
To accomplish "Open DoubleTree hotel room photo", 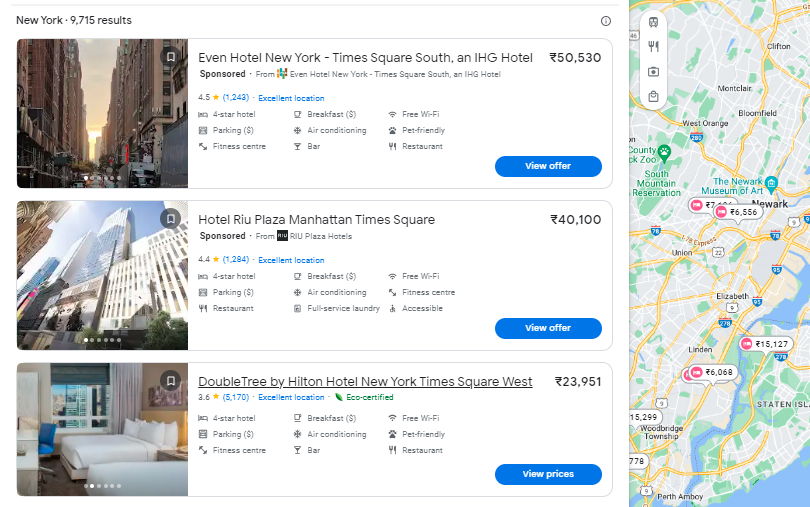I will pos(102,429).
